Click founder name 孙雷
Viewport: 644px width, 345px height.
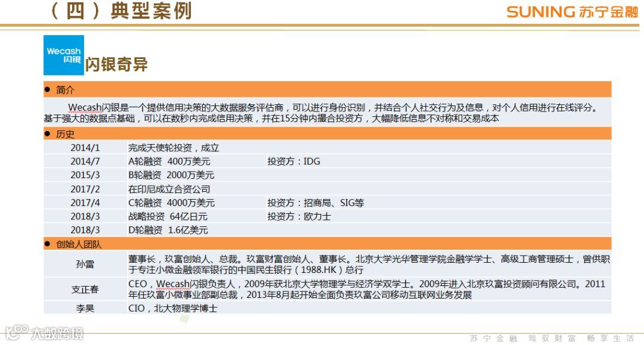click(x=85, y=264)
